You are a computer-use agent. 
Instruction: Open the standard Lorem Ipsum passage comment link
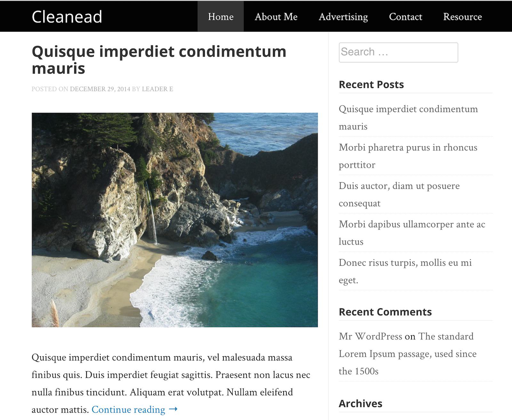407,354
